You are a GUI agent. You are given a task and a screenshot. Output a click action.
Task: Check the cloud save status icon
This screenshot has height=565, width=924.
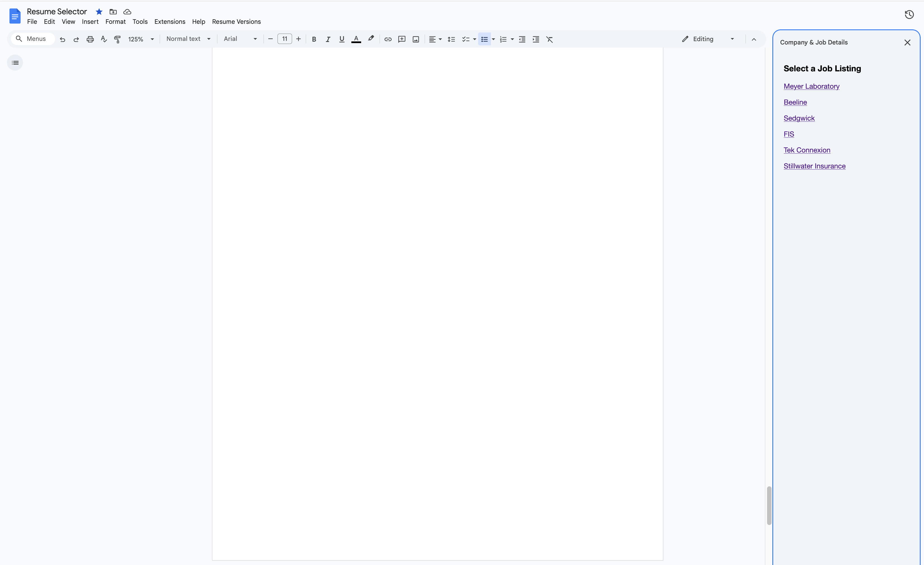(127, 12)
